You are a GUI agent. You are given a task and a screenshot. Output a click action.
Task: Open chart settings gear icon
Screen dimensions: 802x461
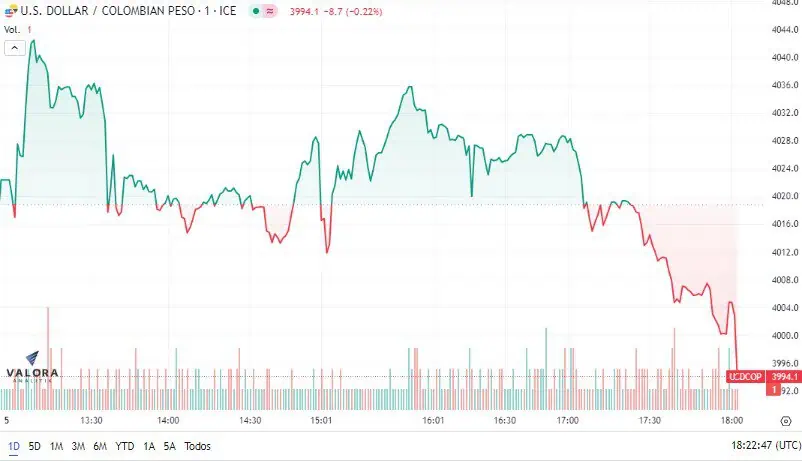[x=786, y=421]
